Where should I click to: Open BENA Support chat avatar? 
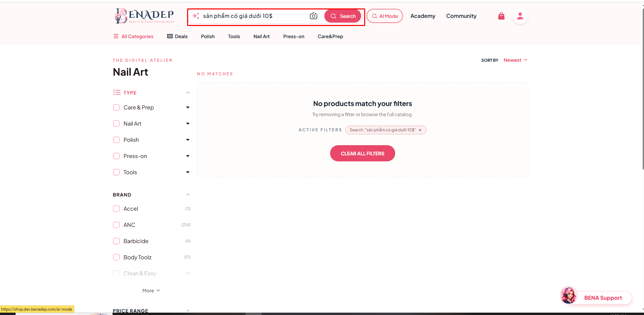point(569,295)
